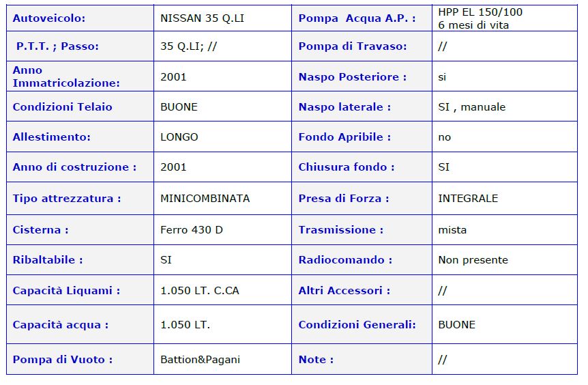This screenshot has height=385, width=588.
Task: Click the Ferro 430 D cistern value
Action: click(192, 229)
